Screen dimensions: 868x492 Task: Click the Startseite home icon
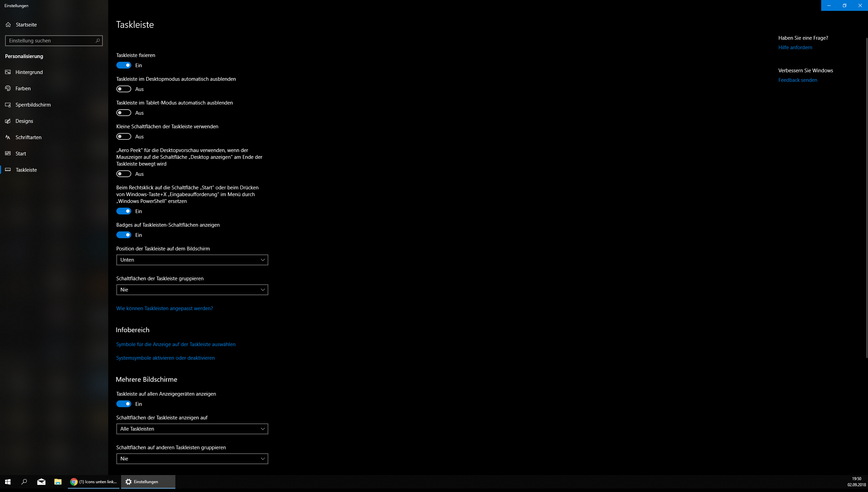[x=8, y=24]
